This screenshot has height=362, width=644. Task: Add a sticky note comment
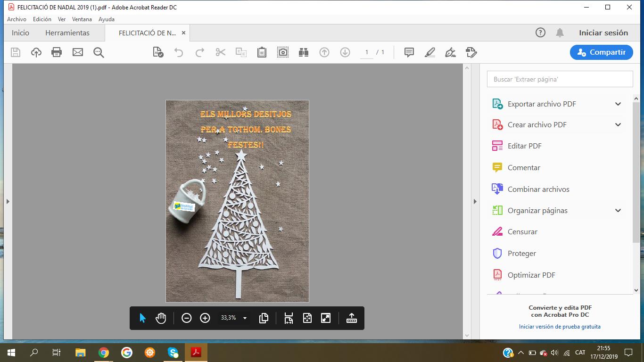[409, 52]
